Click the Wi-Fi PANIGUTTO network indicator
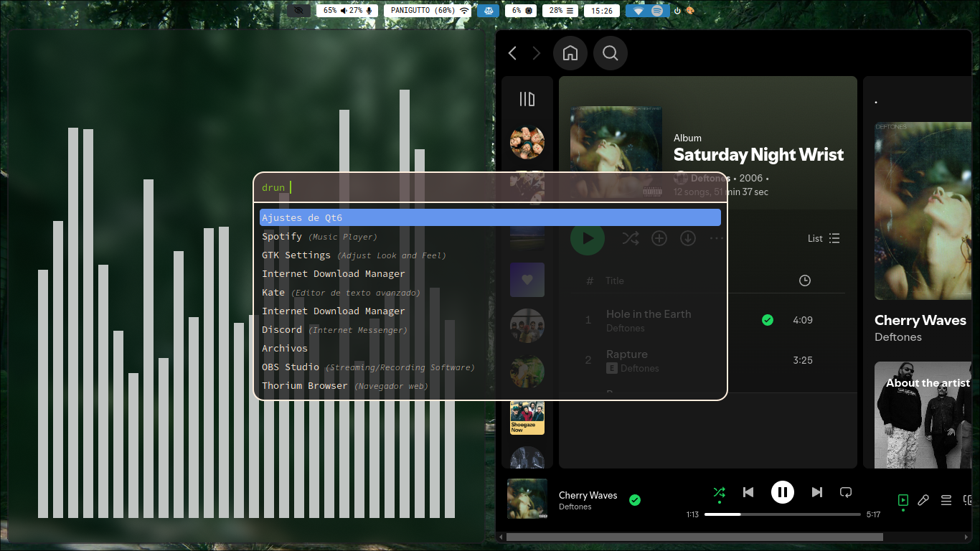The image size is (980, 551). [x=429, y=11]
